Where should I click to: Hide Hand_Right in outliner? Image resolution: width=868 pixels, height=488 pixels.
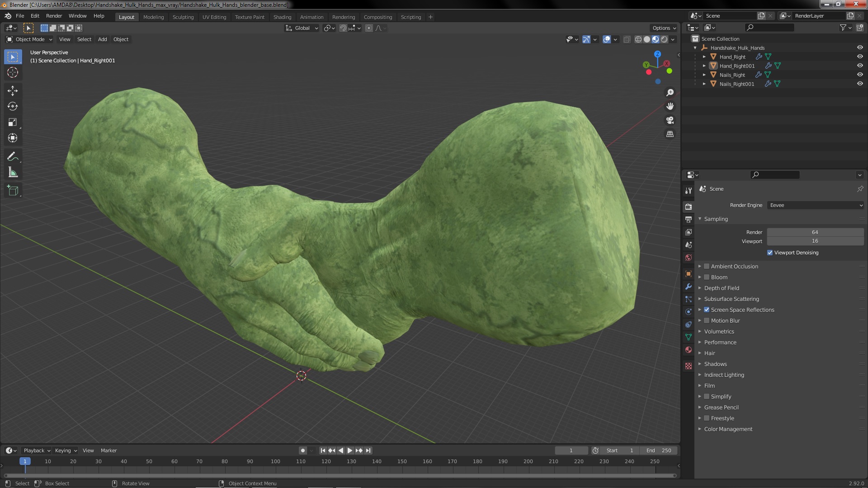pos(860,56)
